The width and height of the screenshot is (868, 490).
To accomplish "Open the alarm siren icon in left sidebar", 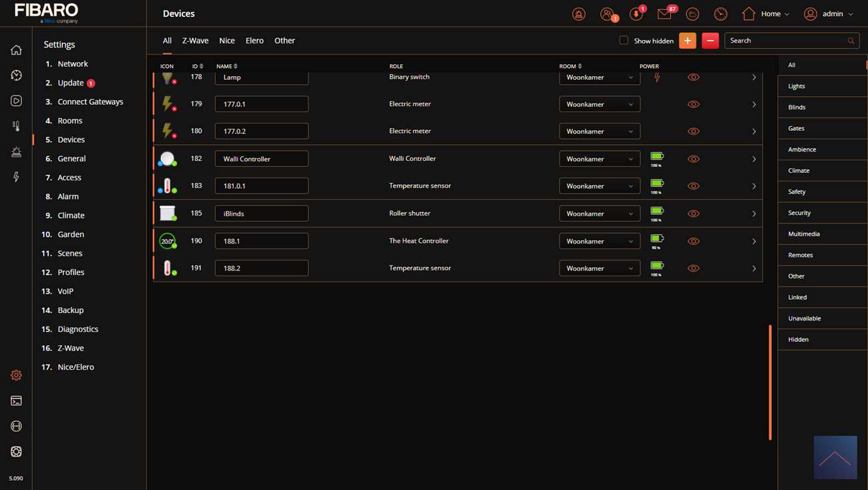I will (16, 152).
